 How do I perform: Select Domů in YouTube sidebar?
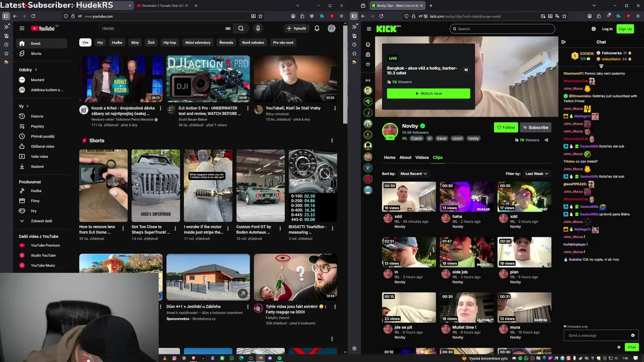pos(42,44)
